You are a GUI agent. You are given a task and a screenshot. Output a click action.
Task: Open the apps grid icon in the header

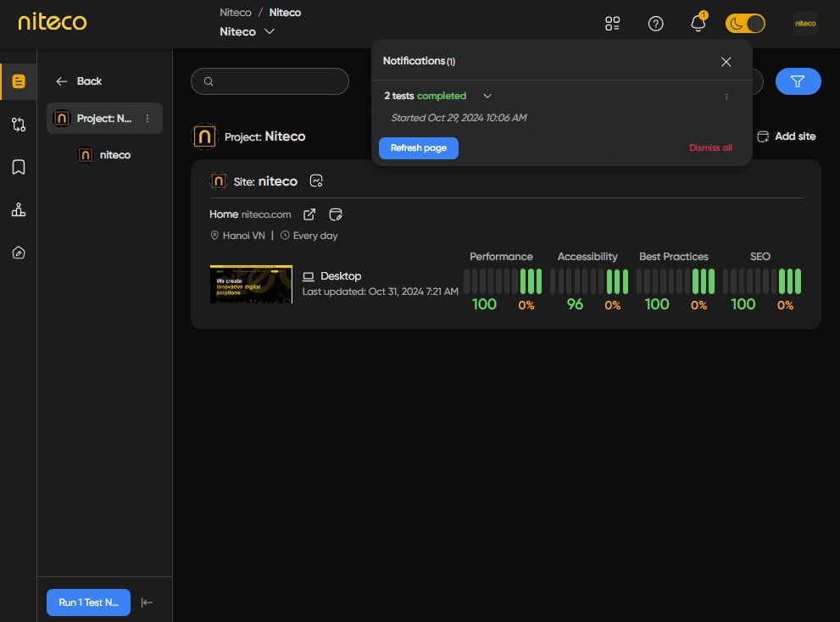(612, 24)
